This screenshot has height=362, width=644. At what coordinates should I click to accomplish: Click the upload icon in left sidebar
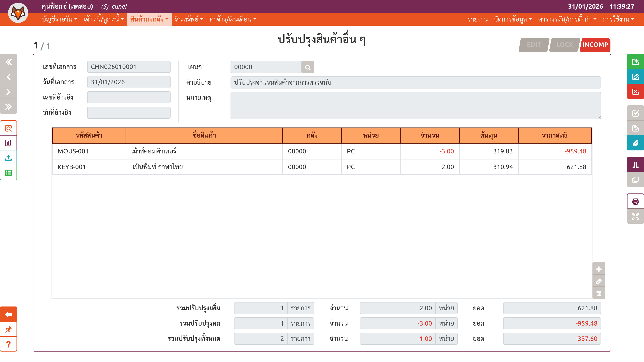pos(8,158)
